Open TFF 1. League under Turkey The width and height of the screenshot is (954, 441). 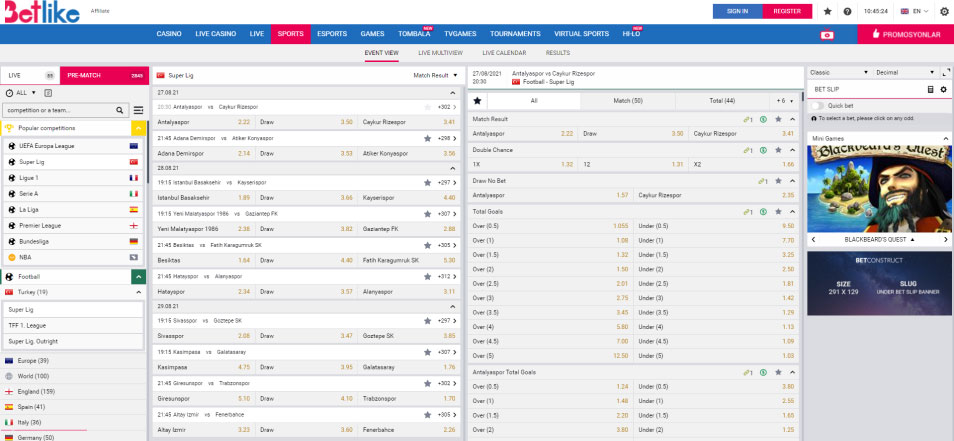[x=73, y=325]
